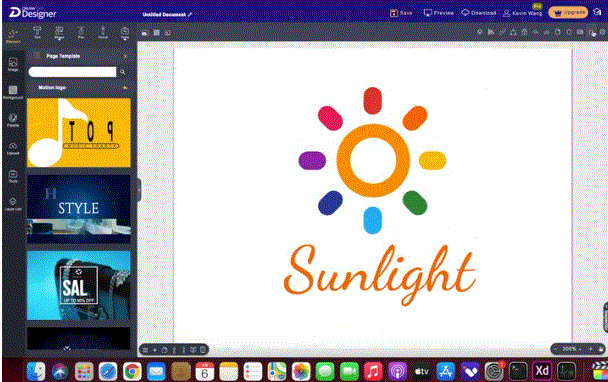Open the graduation cap tutorial icon

coord(597,12)
